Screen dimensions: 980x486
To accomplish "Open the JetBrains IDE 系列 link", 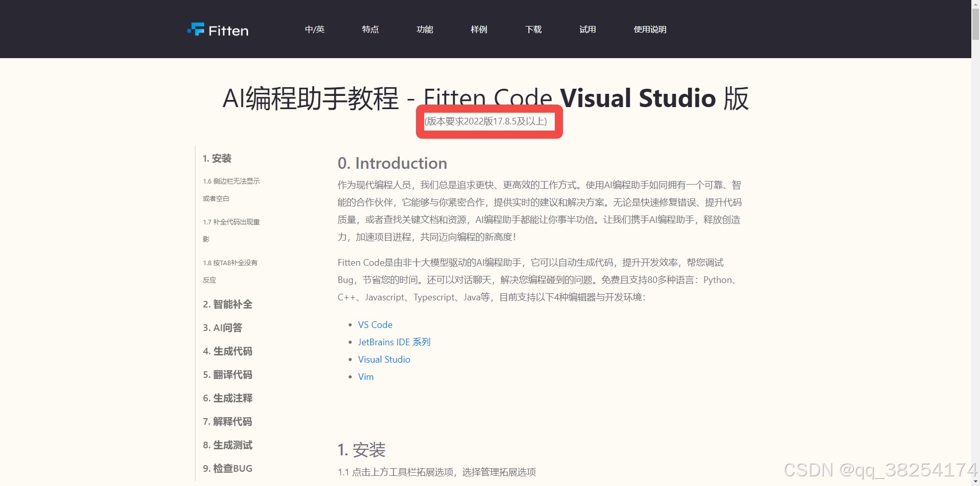I will (394, 342).
